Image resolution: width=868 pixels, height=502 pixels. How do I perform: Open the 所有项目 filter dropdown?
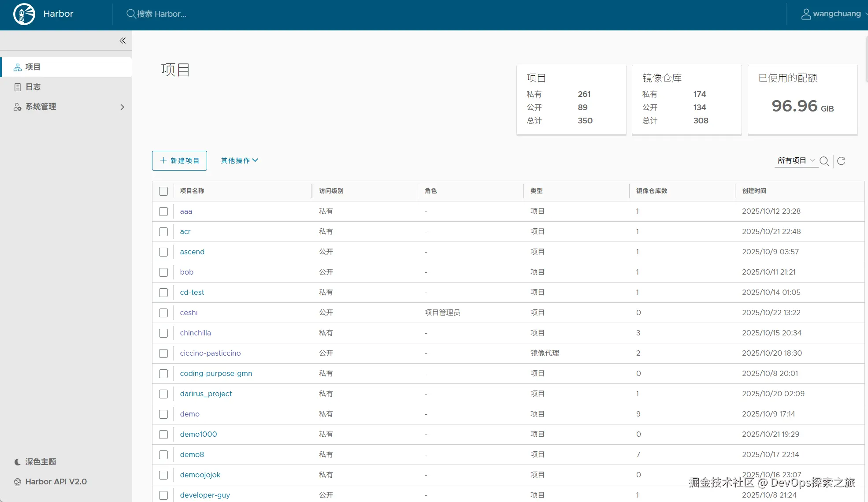pos(796,160)
